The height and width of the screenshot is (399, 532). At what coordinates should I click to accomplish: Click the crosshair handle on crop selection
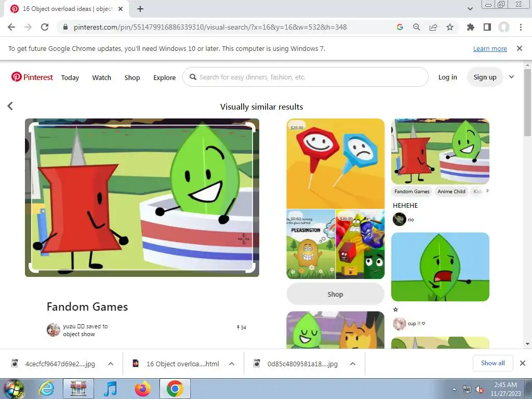click(x=243, y=239)
